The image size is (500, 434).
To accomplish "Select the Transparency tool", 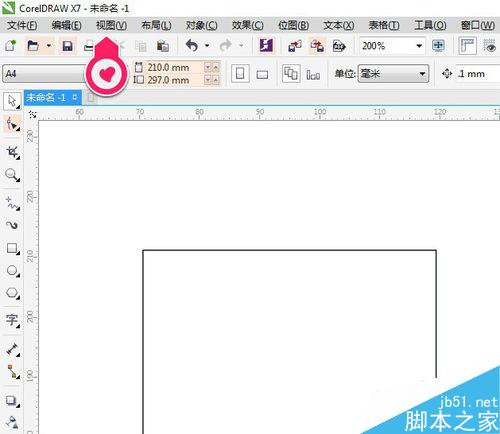I will 12,423.
